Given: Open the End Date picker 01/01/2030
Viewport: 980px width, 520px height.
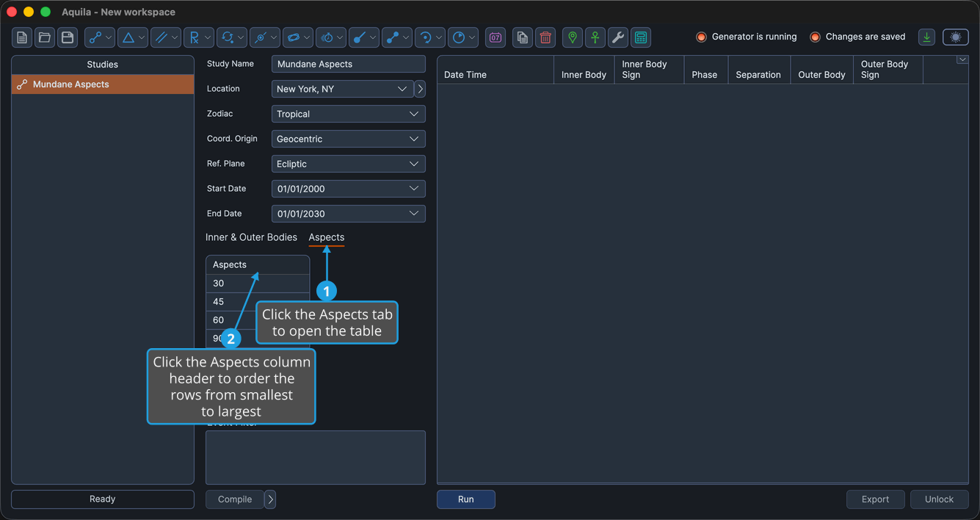Looking at the screenshot, I should (x=349, y=214).
